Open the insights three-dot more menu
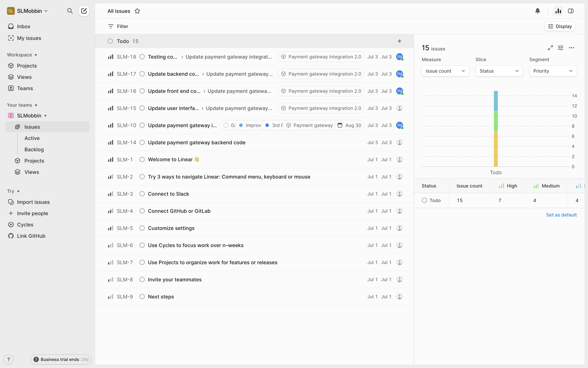Image resolution: width=588 pixels, height=368 pixels. pos(571,48)
